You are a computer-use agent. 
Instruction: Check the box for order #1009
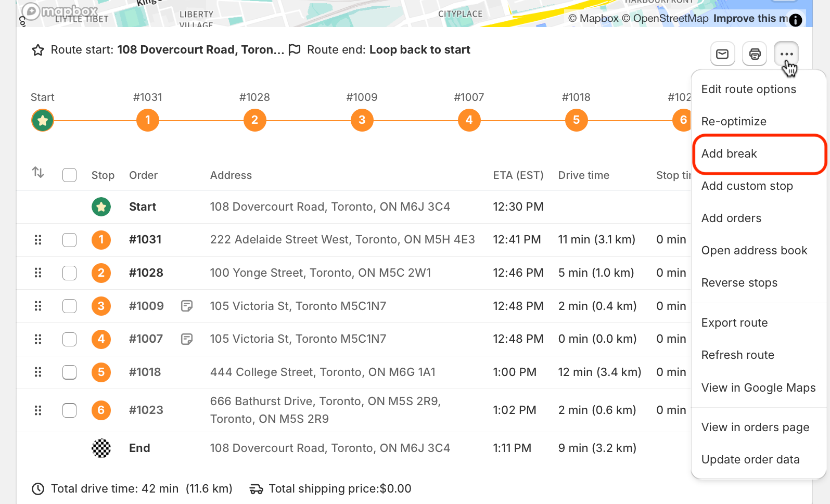point(69,306)
